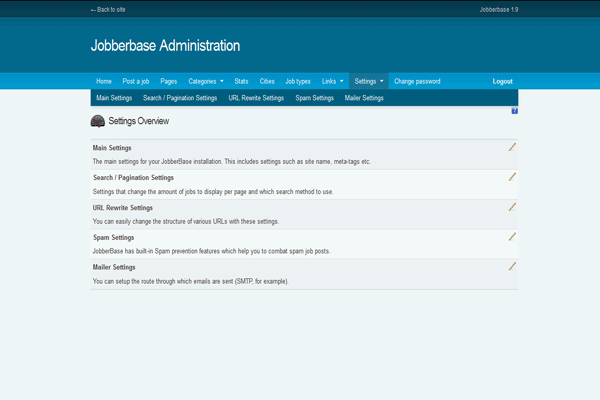Switch to Spam Settings sub-tab
This screenshot has width=600, height=400.
(x=315, y=98)
